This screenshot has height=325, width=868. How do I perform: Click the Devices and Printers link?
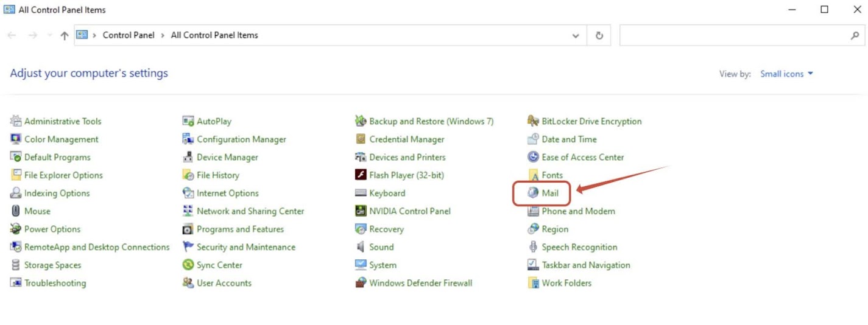click(x=408, y=157)
